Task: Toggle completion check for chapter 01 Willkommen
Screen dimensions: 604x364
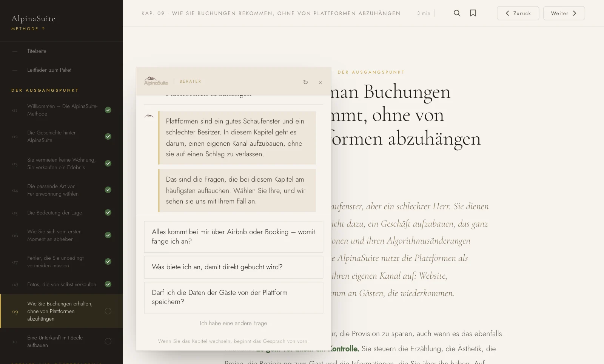Action: pos(108,110)
